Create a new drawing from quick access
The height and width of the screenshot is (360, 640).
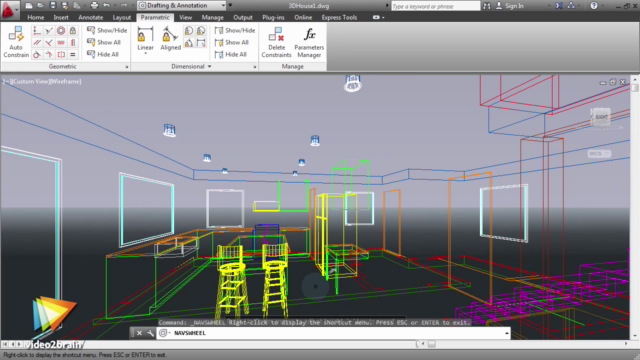(x=29, y=6)
